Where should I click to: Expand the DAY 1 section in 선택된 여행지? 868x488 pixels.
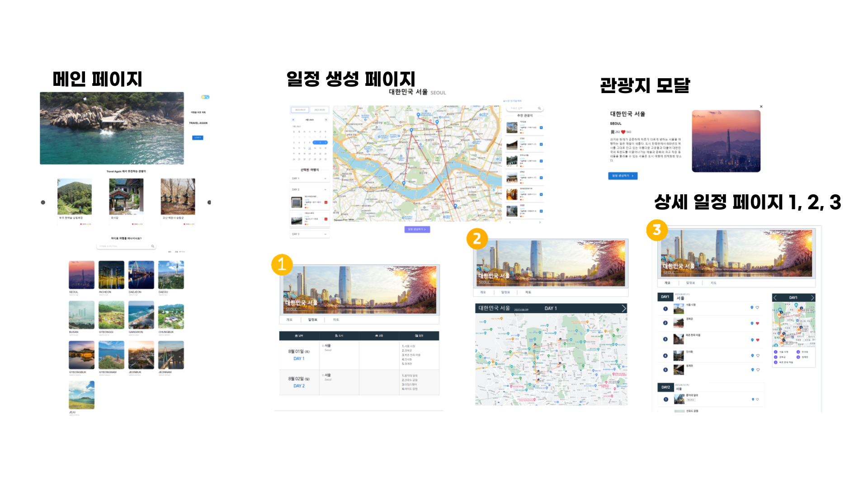[x=325, y=178]
